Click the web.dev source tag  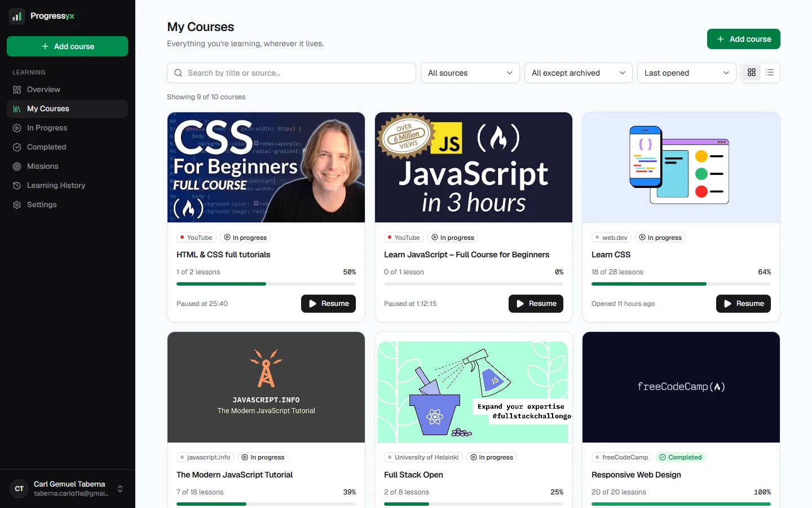[x=611, y=238]
